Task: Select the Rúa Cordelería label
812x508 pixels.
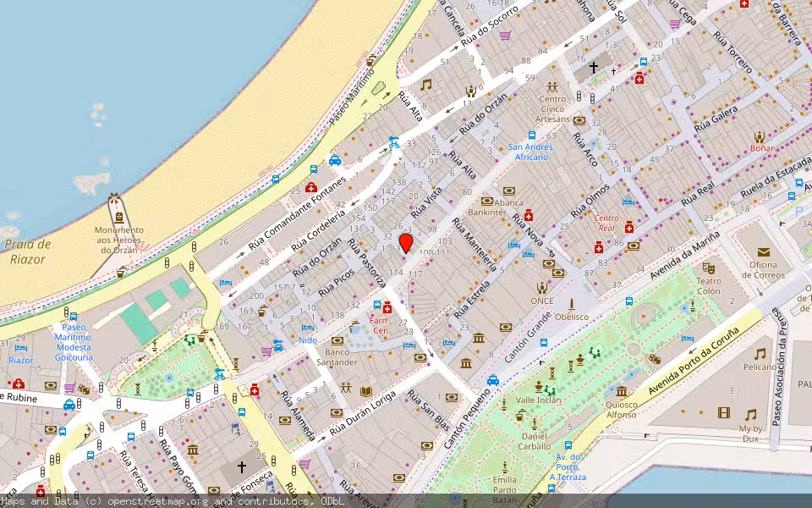Action: click(x=318, y=230)
